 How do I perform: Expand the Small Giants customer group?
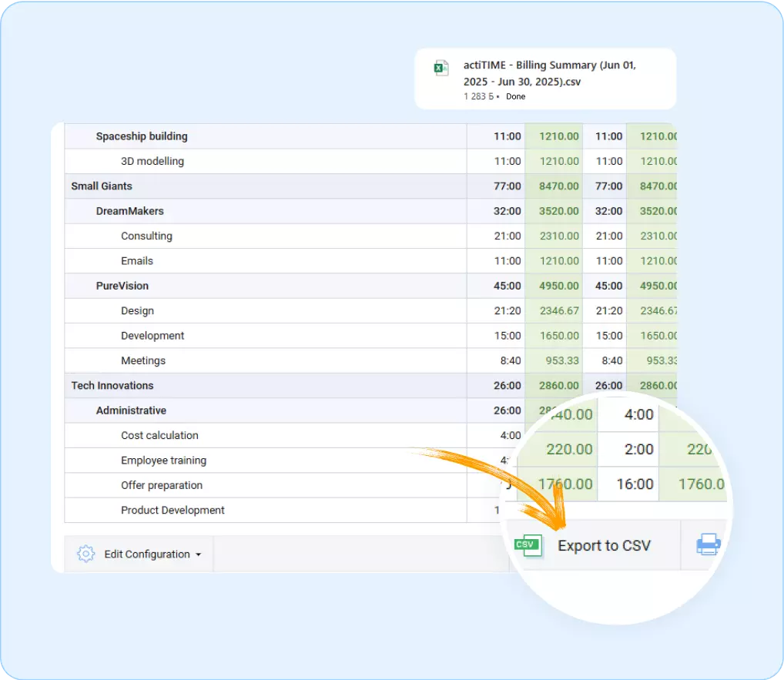click(x=102, y=186)
